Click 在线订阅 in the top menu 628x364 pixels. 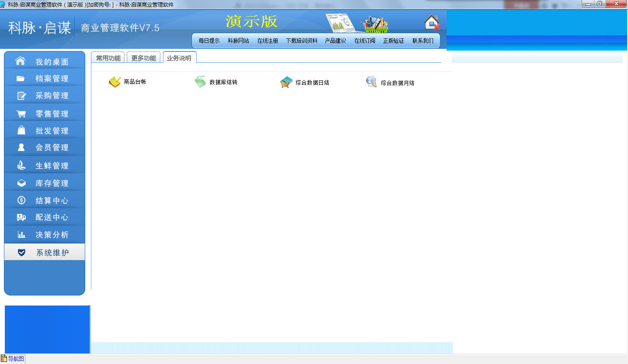pos(364,41)
